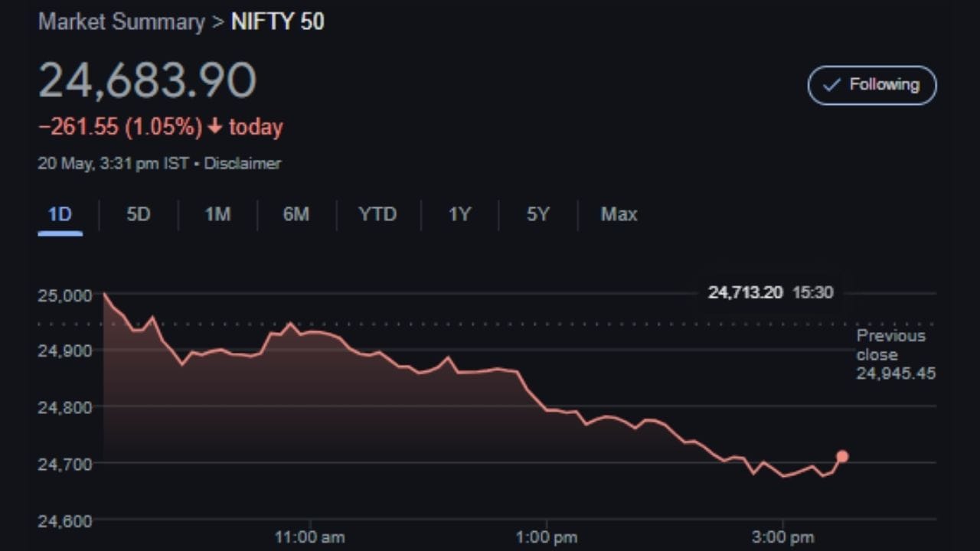This screenshot has width=980, height=551.
Task: Select the YTD tab
Action: [377, 214]
